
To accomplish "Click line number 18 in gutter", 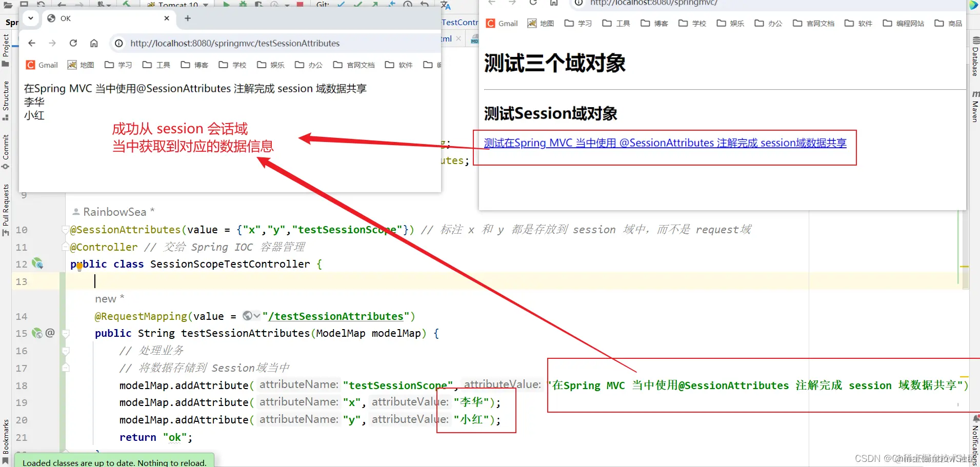I will (x=22, y=385).
